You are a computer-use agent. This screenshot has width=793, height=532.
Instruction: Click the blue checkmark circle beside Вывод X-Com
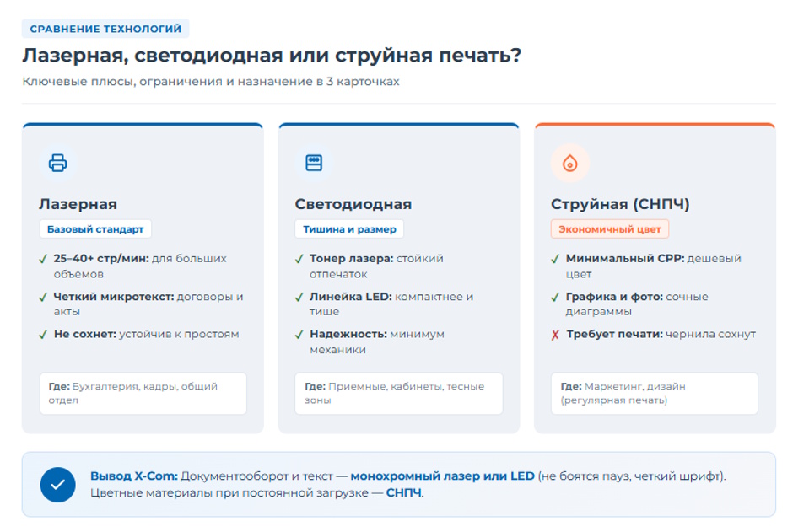57,485
